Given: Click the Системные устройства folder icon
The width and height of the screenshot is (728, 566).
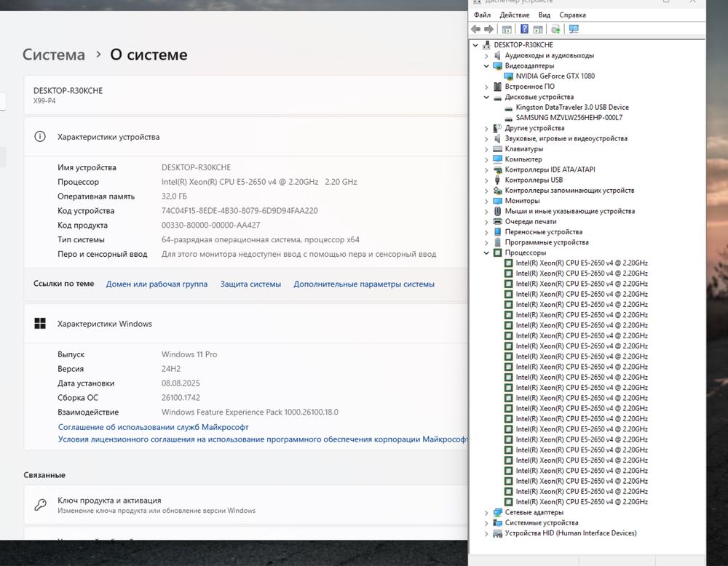Looking at the screenshot, I should coord(497,523).
